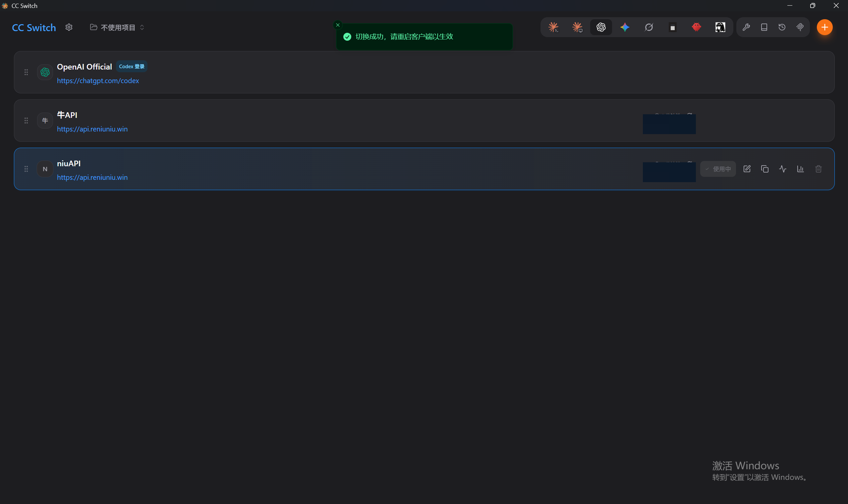Run the niuAPI speed test pulse icon
This screenshot has width=848, height=504.
pos(783,169)
